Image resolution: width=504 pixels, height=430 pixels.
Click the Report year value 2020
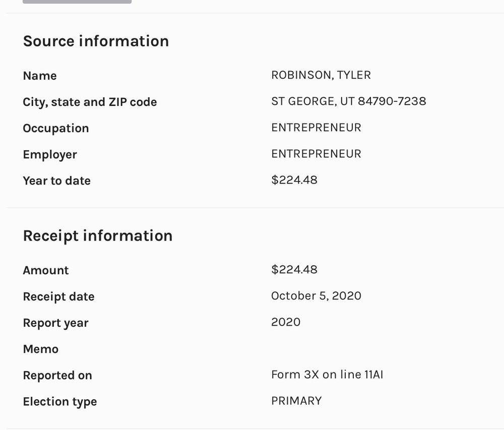[285, 322]
